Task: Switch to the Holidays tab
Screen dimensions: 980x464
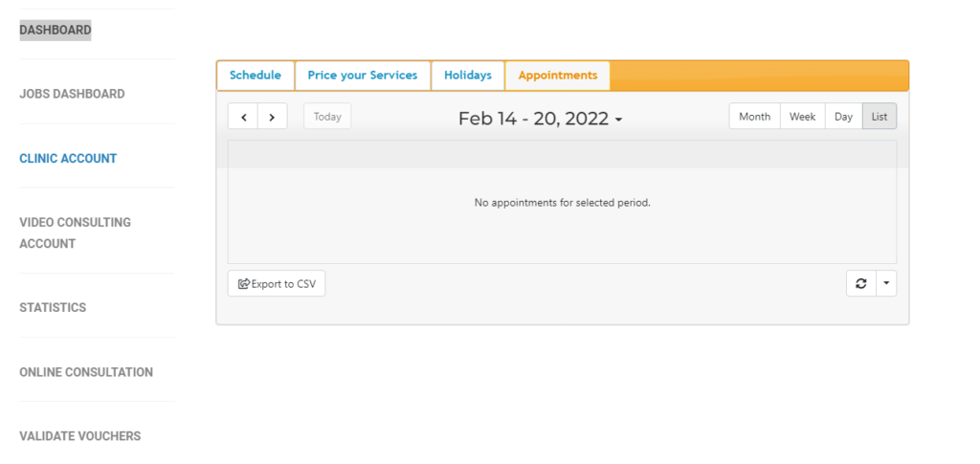Action: click(467, 76)
